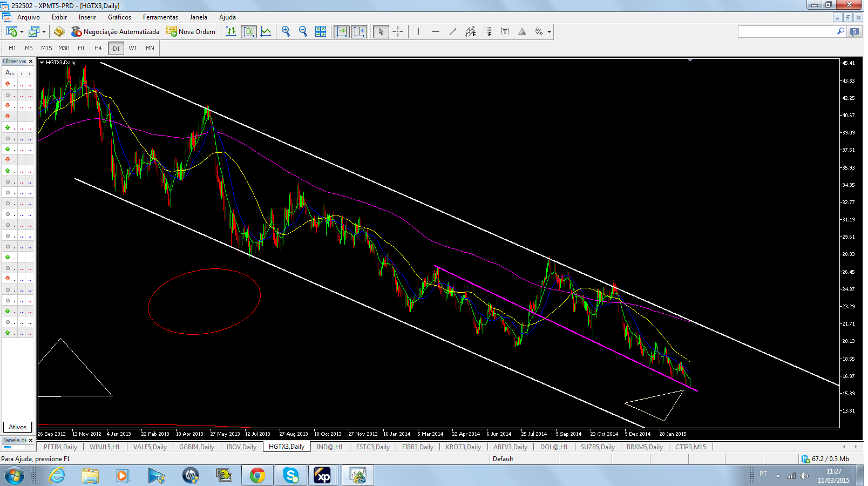Select the trendline drawing tool

(x=453, y=32)
